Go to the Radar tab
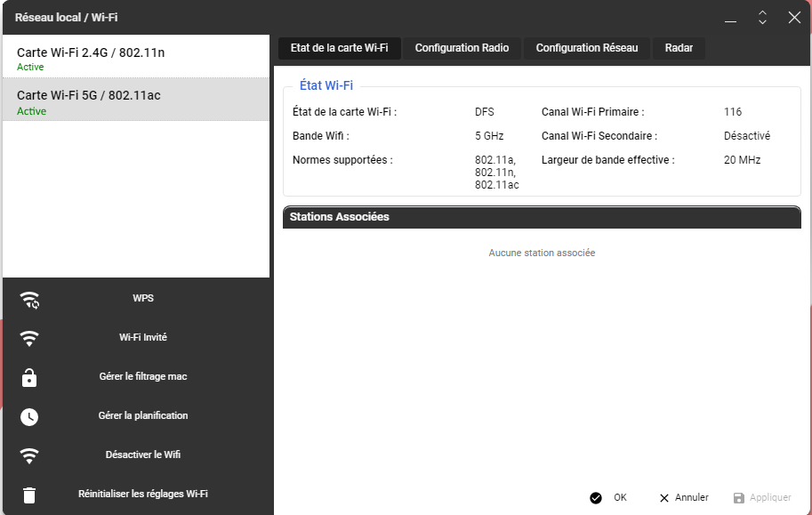812x515 pixels. click(x=679, y=48)
